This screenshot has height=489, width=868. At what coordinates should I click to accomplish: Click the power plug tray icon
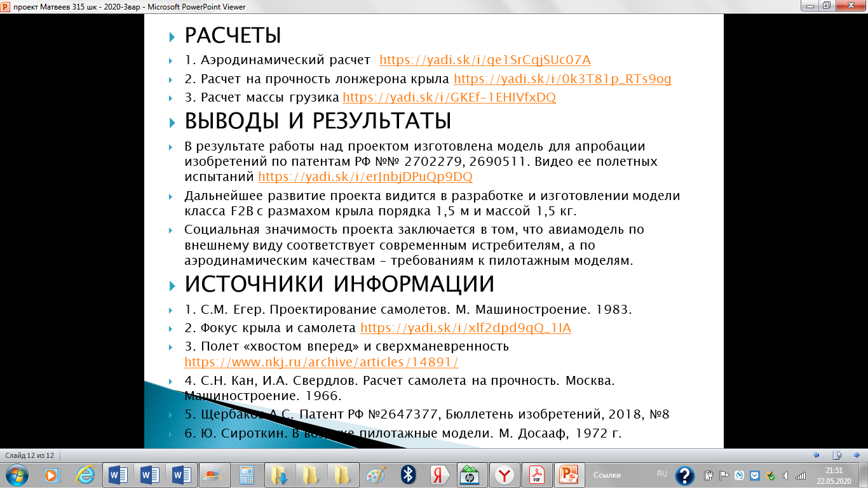pyautogui.click(x=709, y=476)
